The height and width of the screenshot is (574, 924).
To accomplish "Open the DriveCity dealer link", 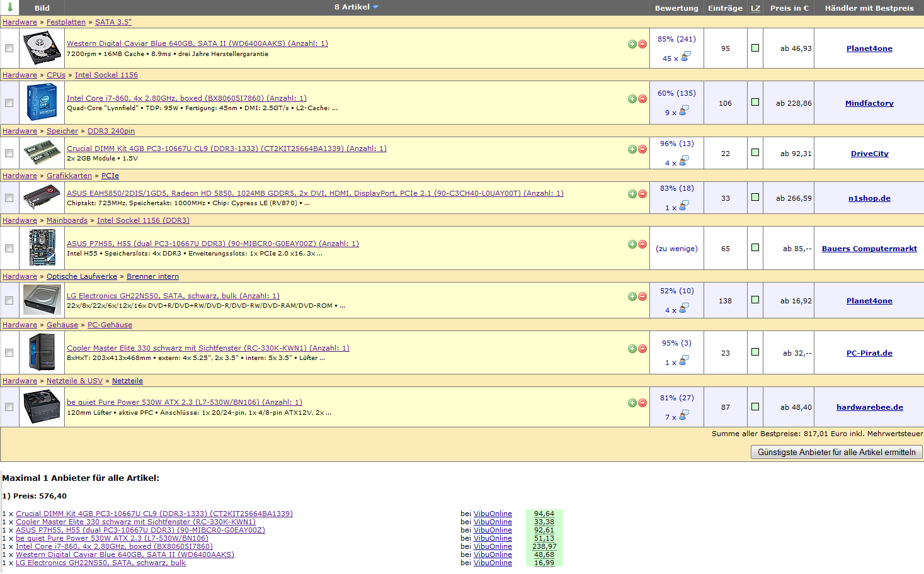I will tap(869, 154).
